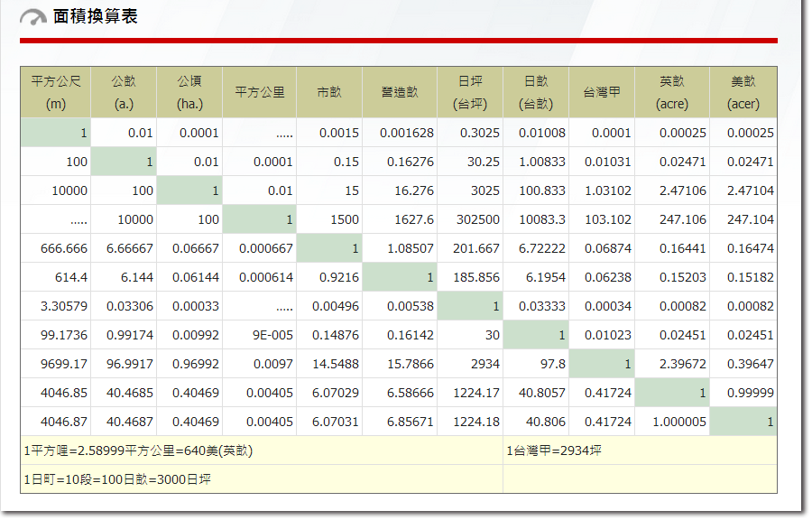Select the 台灣甲 column header

602,92
